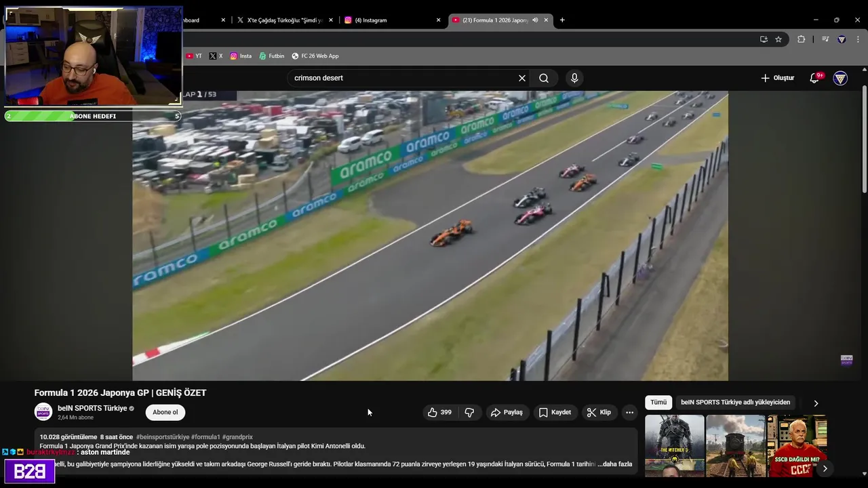Open #beinsportstürkiye hashtag link
Viewport: 868px width, 488px height.
click(x=163, y=437)
